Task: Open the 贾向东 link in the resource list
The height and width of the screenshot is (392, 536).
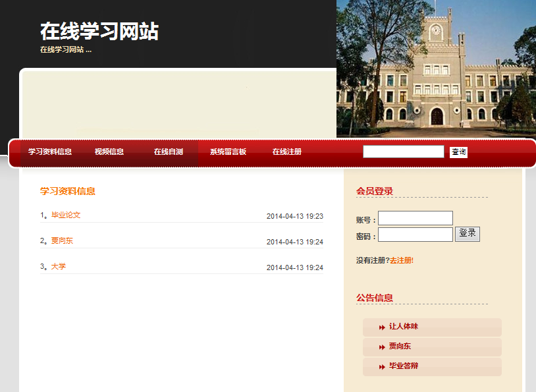Action: coord(62,240)
